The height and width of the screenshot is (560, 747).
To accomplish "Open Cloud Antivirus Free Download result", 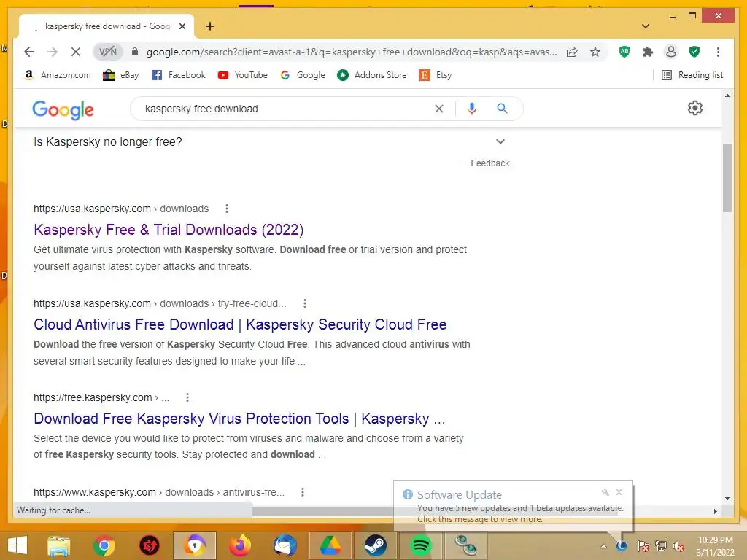I will pyautogui.click(x=240, y=324).
